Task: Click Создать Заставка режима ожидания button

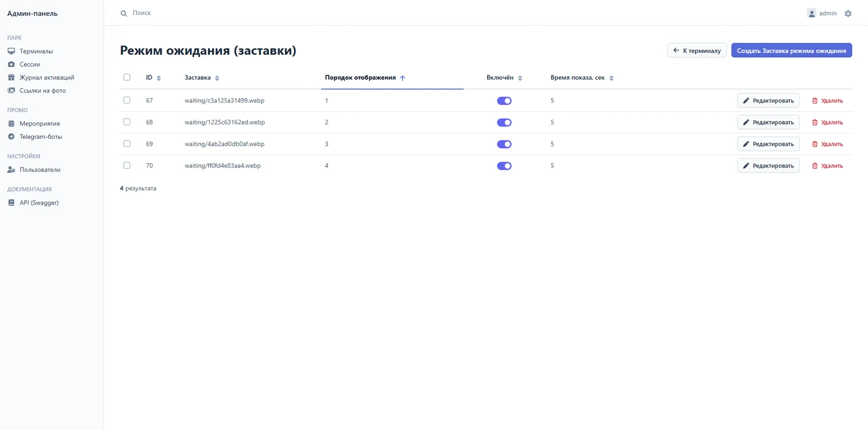Action: pyautogui.click(x=792, y=50)
